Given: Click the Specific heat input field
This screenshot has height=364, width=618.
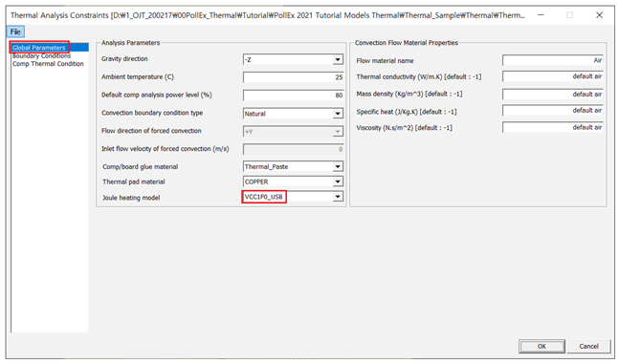Looking at the screenshot, I should (553, 111).
